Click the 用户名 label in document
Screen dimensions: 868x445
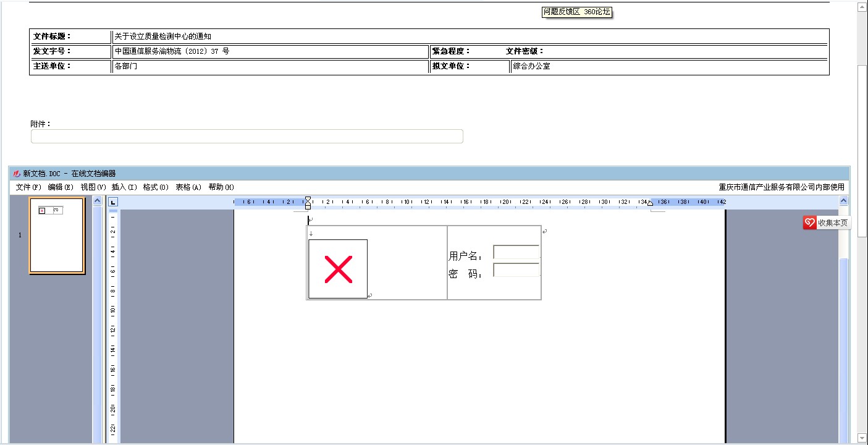466,256
